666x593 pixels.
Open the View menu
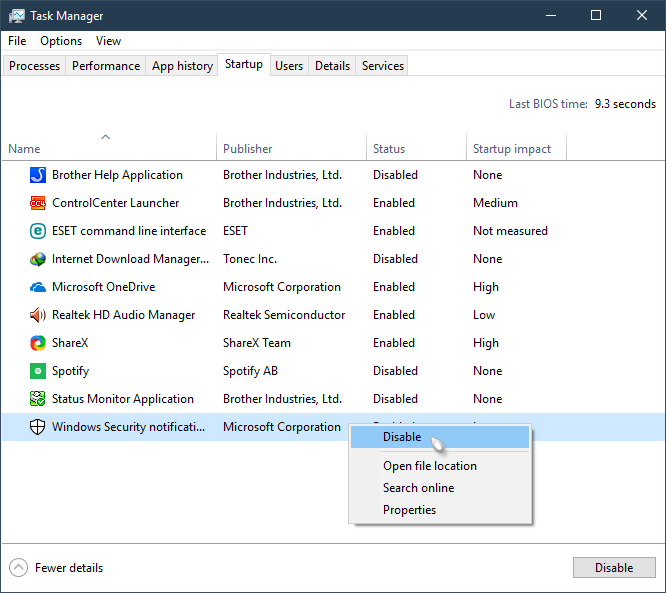click(x=108, y=41)
